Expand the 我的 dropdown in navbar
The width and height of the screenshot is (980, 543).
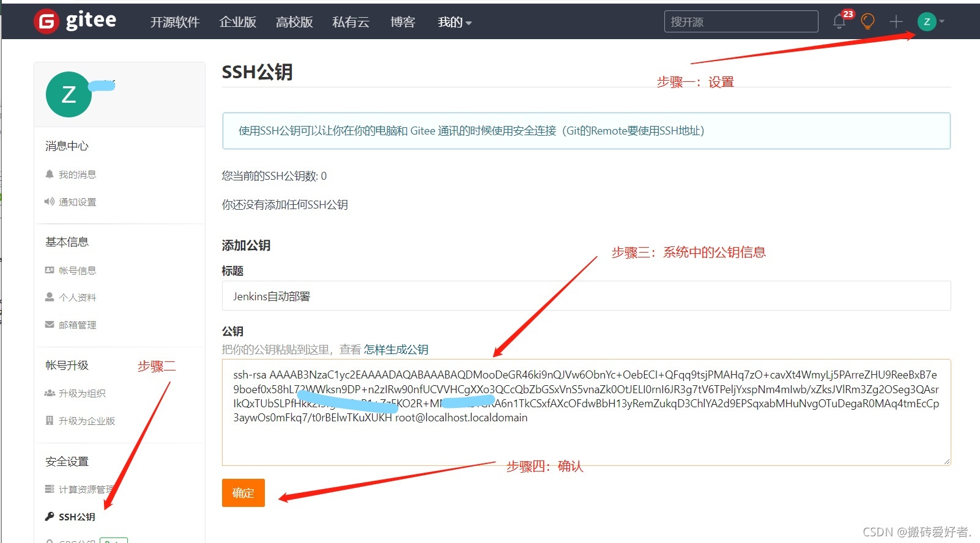tap(455, 22)
